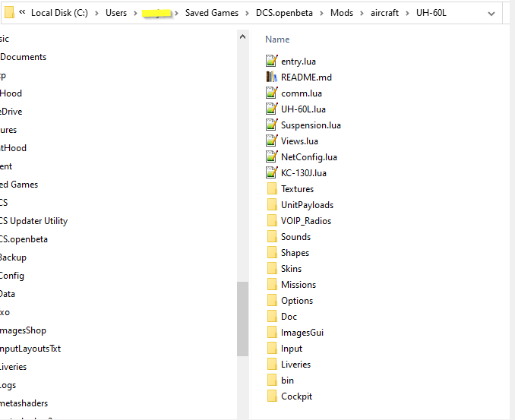515x420 pixels.
Task: Open the address bar history dropdown
Action: click(491, 14)
